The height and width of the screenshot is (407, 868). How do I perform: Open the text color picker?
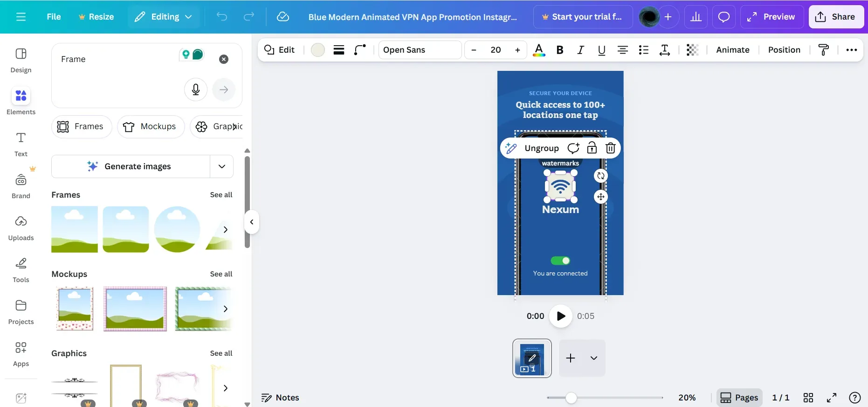point(539,50)
